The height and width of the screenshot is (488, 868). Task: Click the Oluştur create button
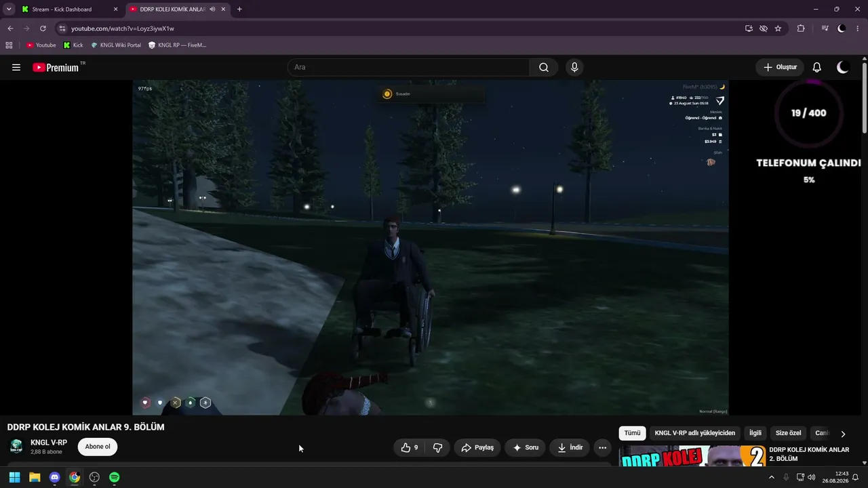780,67
